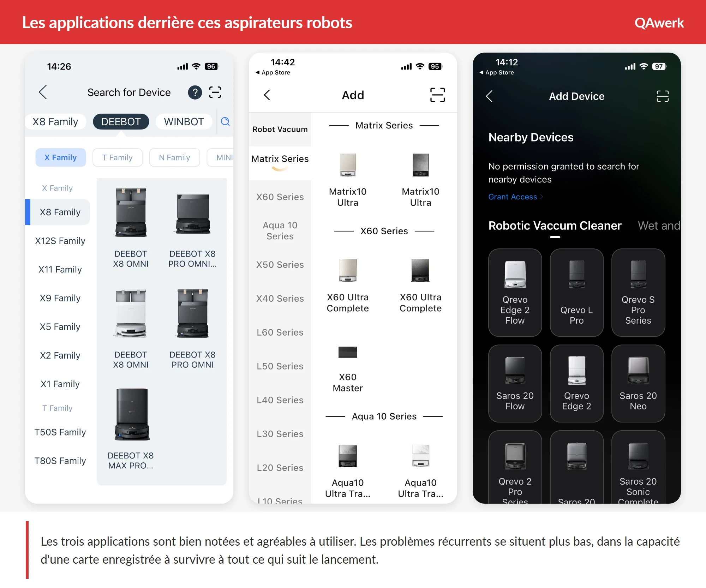Select the Robot Vacuum category
This screenshot has height=588, width=706.
(280, 129)
